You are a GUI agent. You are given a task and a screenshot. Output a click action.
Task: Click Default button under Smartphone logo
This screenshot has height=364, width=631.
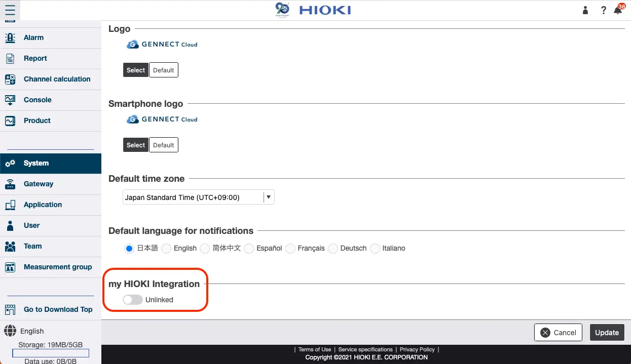pyautogui.click(x=164, y=145)
